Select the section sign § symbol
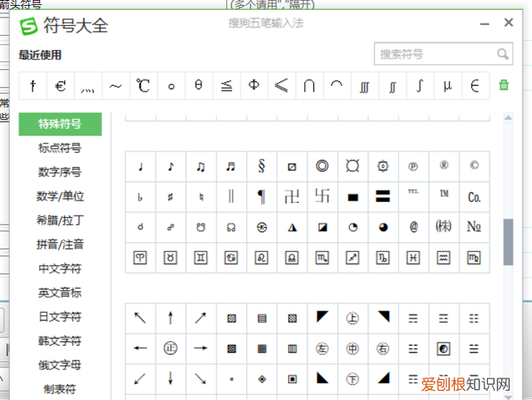532x400 pixels. click(262, 166)
